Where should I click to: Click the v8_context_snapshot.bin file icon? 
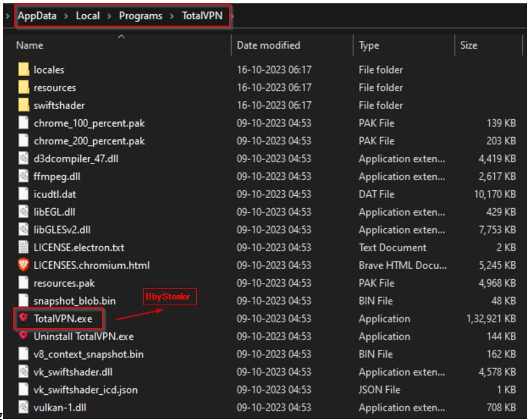tap(24, 354)
